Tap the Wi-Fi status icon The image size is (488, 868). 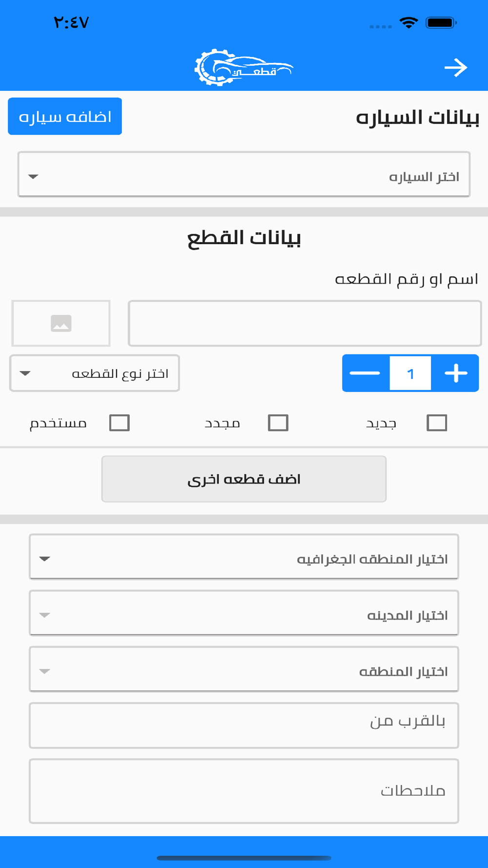(408, 22)
